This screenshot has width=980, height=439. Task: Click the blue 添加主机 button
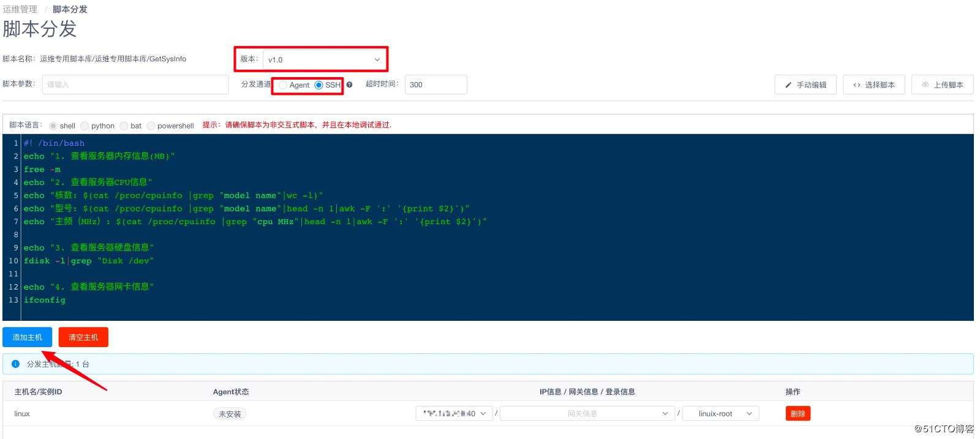[x=28, y=337]
